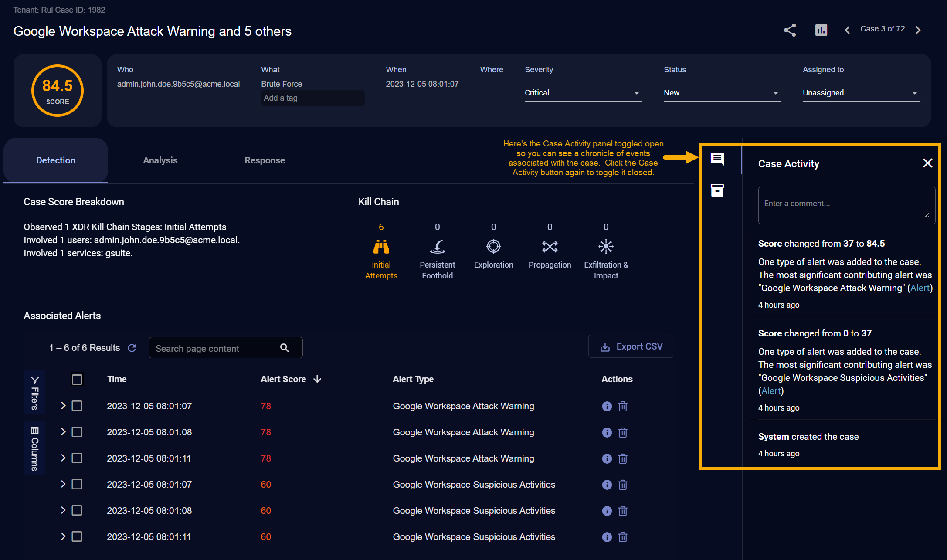Switch to the Response tab
This screenshot has height=560, width=947.
(265, 160)
